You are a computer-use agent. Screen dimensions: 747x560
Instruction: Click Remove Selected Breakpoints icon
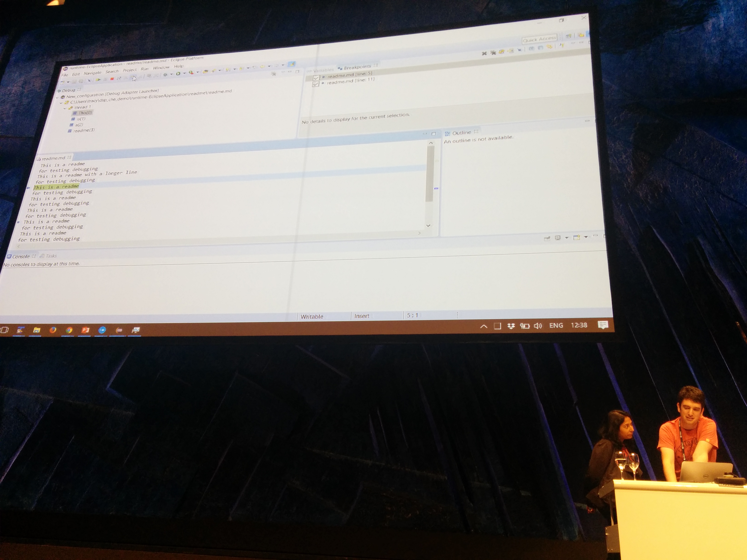[484, 53]
